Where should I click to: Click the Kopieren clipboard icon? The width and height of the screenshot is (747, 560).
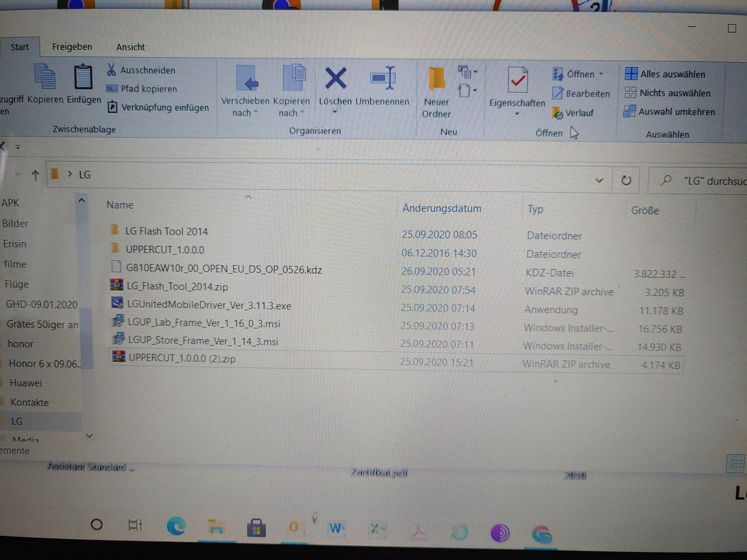[45, 77]
